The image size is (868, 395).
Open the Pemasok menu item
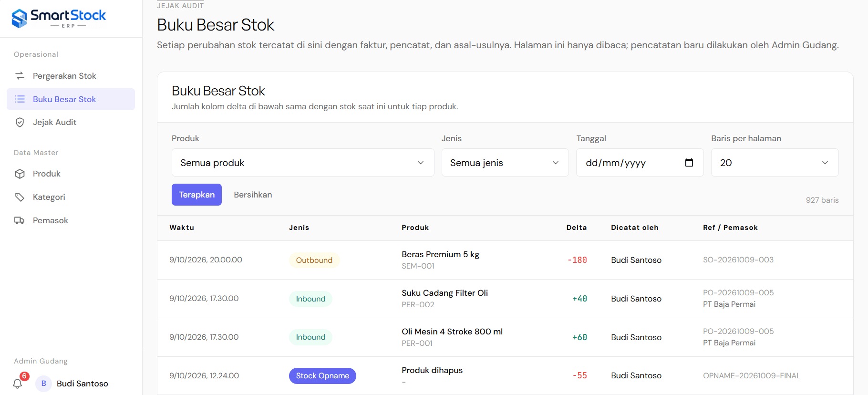pos(71,220)
